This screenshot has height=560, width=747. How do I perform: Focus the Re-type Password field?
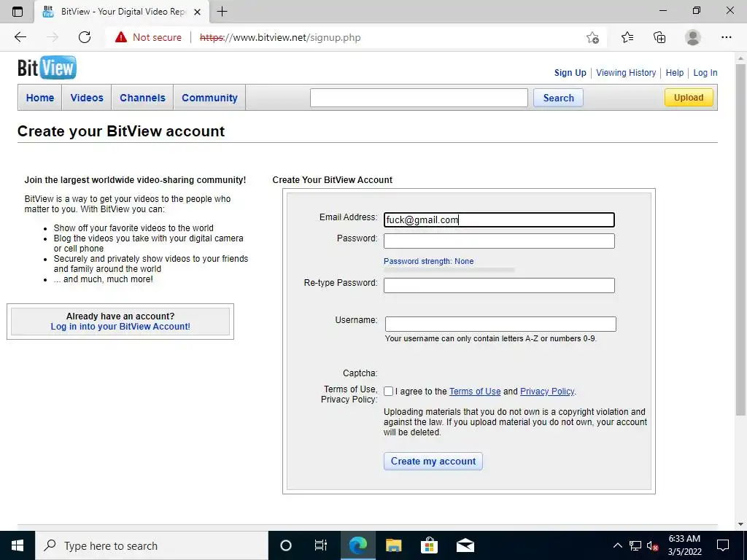[x=499, y=285]
